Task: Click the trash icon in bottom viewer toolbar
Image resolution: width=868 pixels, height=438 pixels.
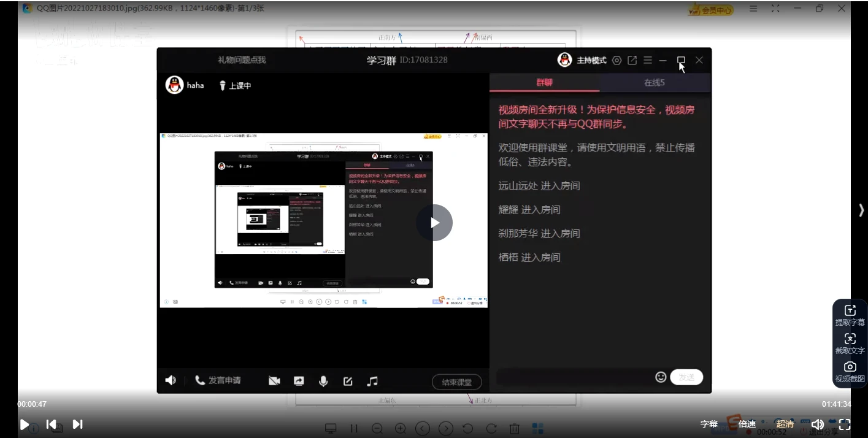Action: pyautogui.click(x=515, y=428)
